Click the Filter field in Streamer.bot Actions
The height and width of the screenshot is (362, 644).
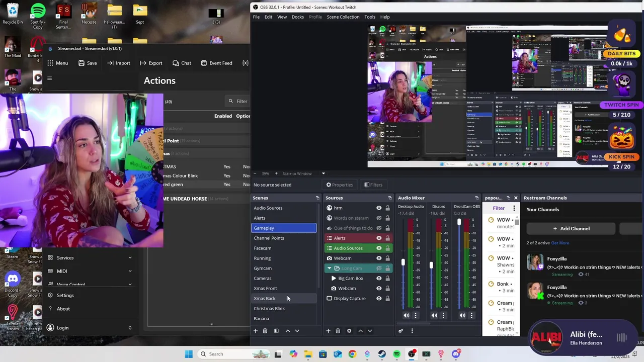point(238,101)
